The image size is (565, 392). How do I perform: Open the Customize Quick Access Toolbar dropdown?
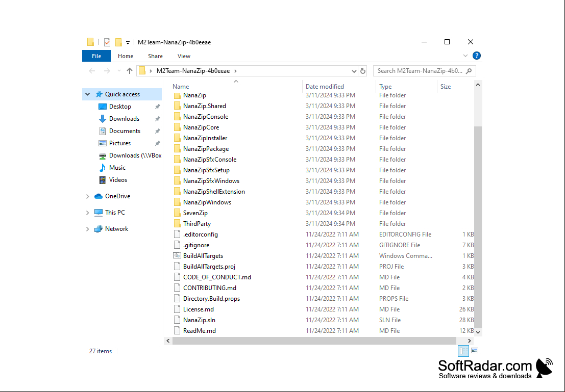(128, 42)
